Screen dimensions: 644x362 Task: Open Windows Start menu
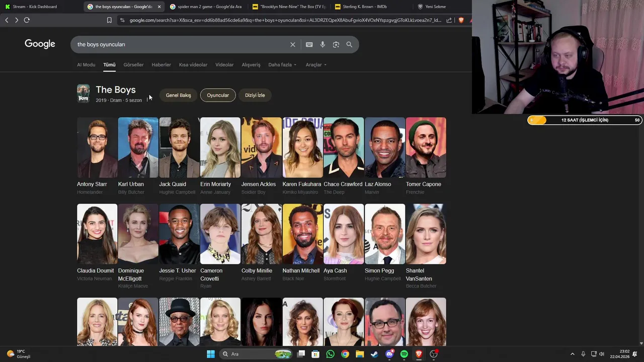(211, 354)
